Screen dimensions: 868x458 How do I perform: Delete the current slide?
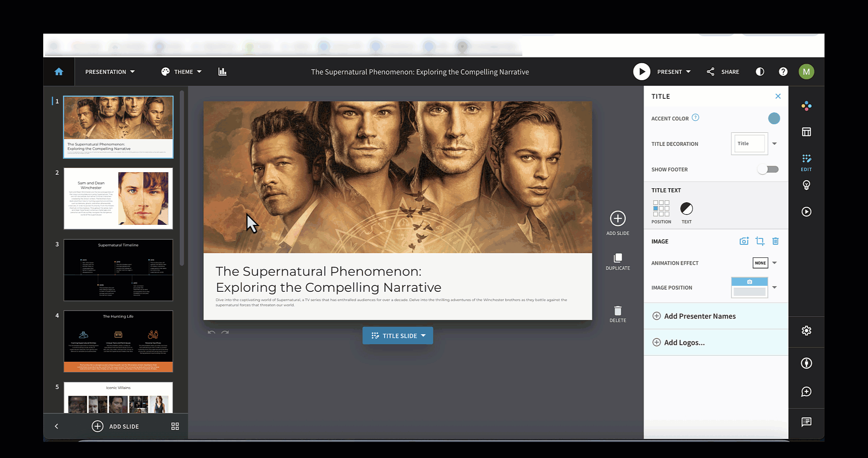point(618,314)
